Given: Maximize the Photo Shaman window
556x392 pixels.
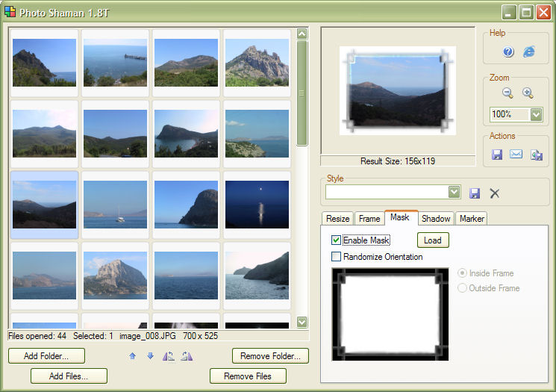Looking at the screenshot, I should (526, 13).
